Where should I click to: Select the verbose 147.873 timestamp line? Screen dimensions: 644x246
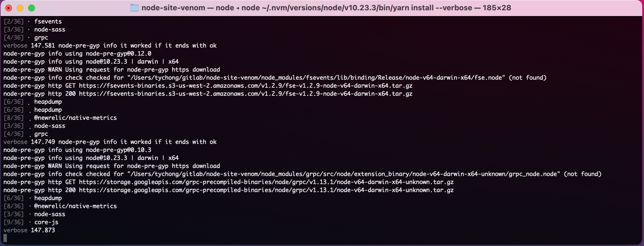tap(29, 230)
